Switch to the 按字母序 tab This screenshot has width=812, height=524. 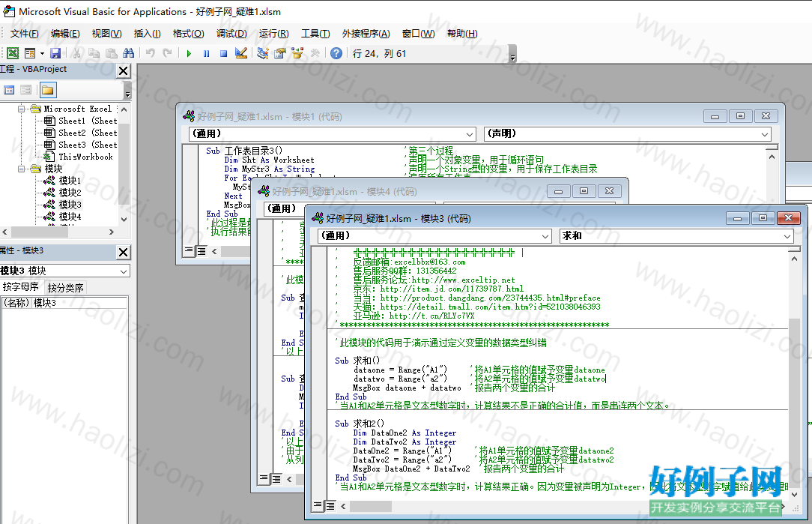pyautogui.click(x=21, y=287)
